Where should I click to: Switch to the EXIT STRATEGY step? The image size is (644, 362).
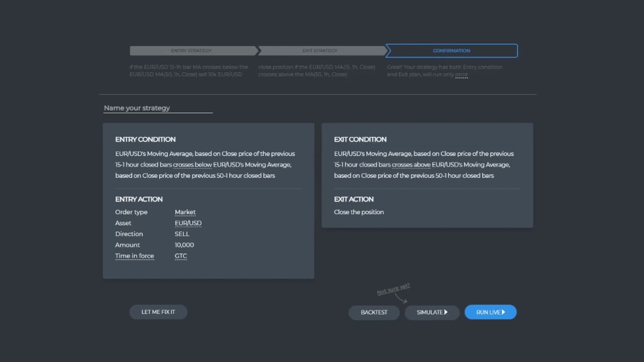click(x=320, y=51)
